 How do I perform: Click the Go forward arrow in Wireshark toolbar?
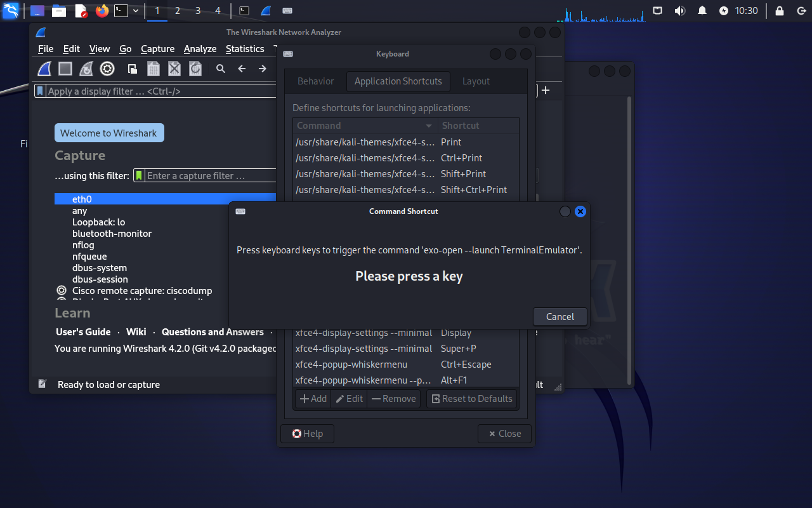pos(262,69)
